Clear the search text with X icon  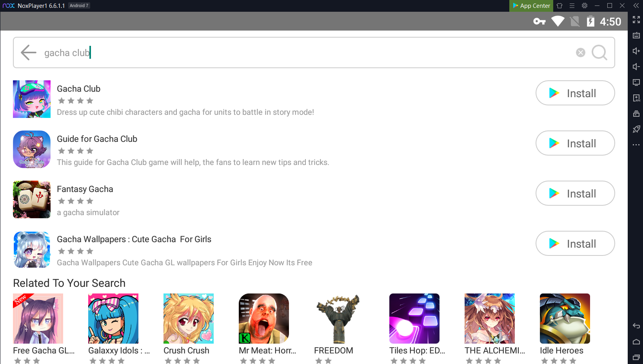[x=580, y=53]
